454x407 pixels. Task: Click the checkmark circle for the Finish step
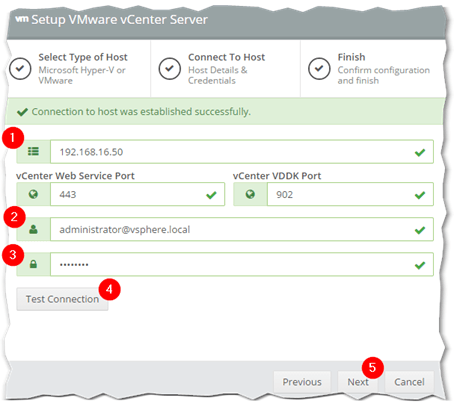(319, 69)
